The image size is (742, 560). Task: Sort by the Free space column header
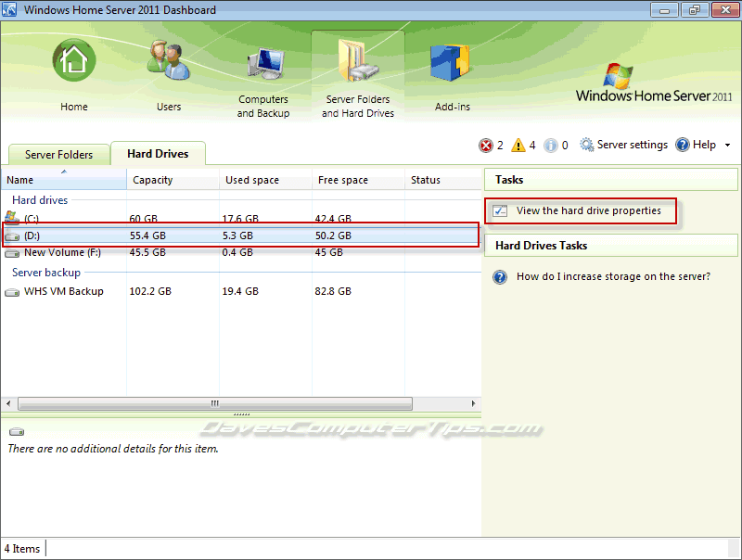pyautogui.click(x=358, y=179)
